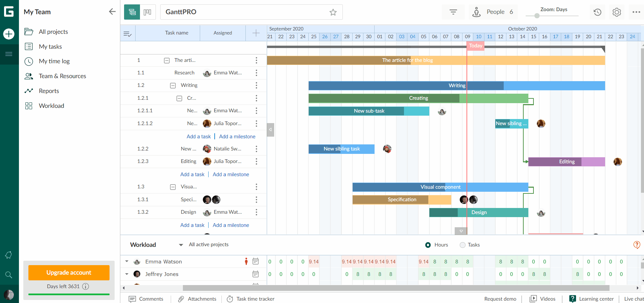The image size is (644, 303).
Task: Open Task time tracker
Action: [251, 299]
